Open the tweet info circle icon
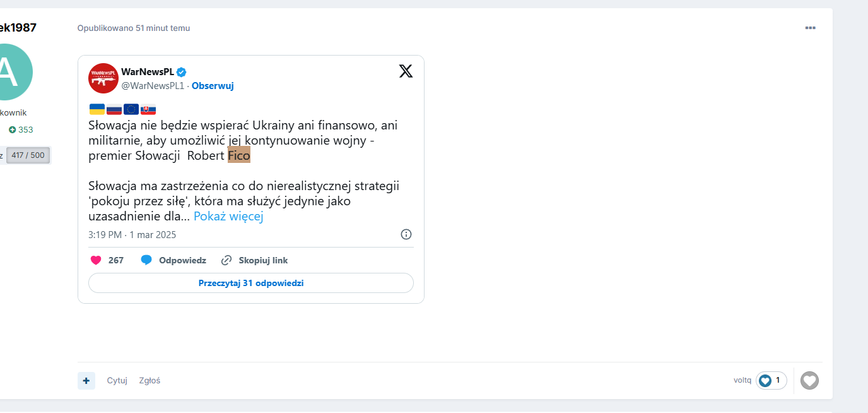 click(406, 234)
